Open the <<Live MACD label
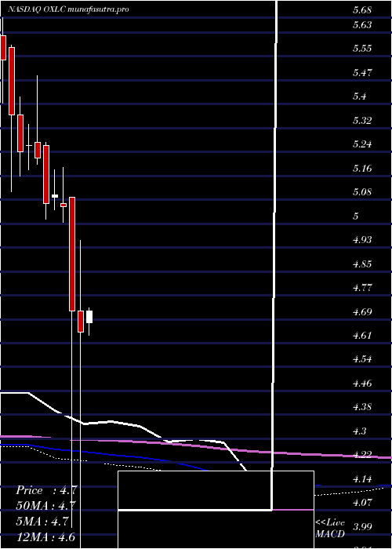 click(330, 529)
